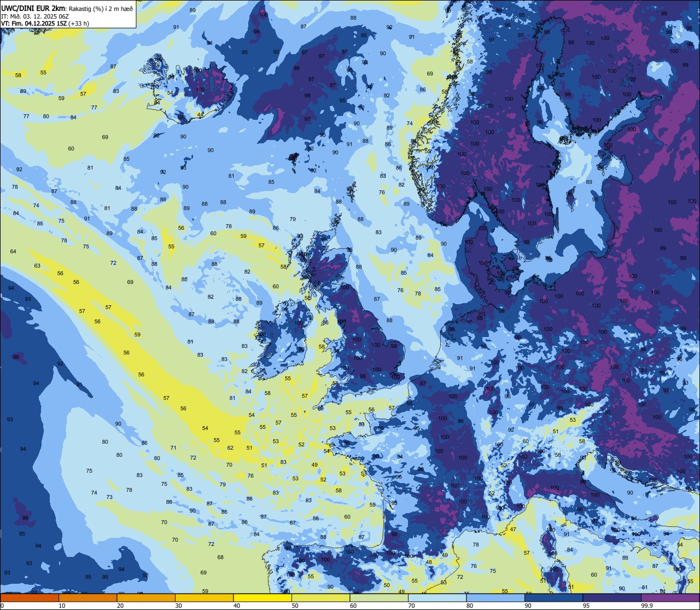Pick the medium blue 90–95 legend swatch
Screen dimensions: 700x610
[554, 597]
